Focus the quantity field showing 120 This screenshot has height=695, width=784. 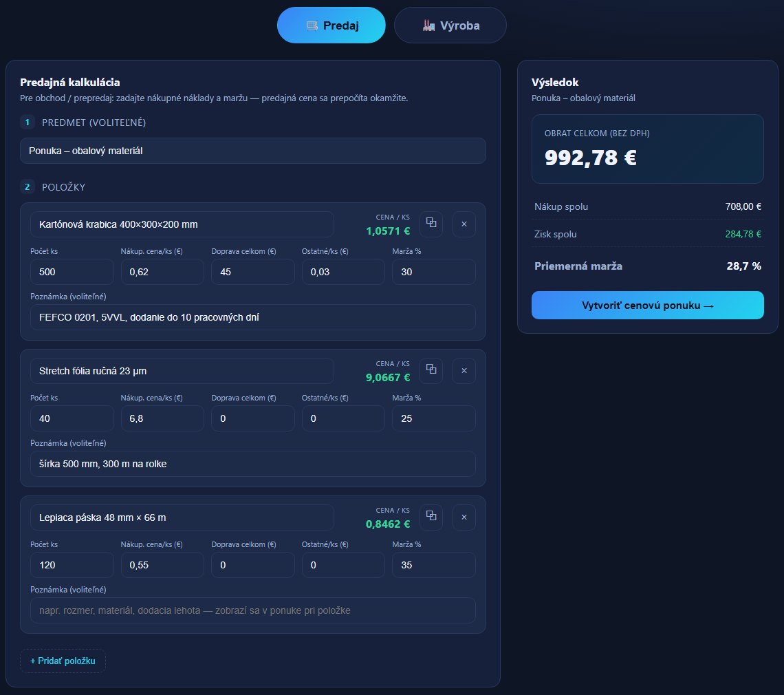[x=72, y=565]
